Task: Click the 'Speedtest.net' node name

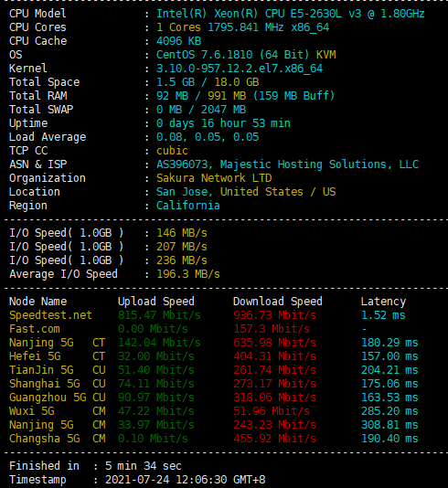Action: click(x=51, y=315)
